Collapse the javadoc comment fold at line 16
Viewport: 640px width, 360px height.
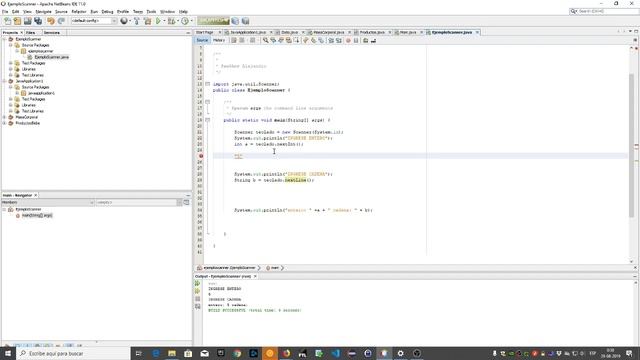coord(207,102)
